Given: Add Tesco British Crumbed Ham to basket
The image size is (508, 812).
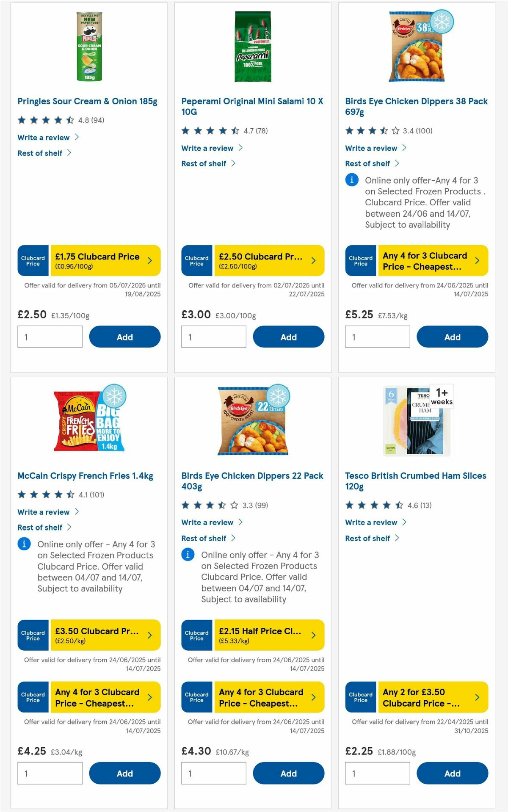Looking at the screenshot, I should tap(452, 773).
